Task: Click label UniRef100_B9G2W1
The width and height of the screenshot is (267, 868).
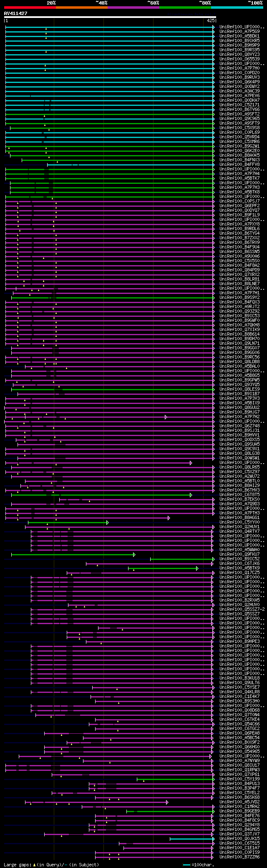Action: click(x=239, y=146)
